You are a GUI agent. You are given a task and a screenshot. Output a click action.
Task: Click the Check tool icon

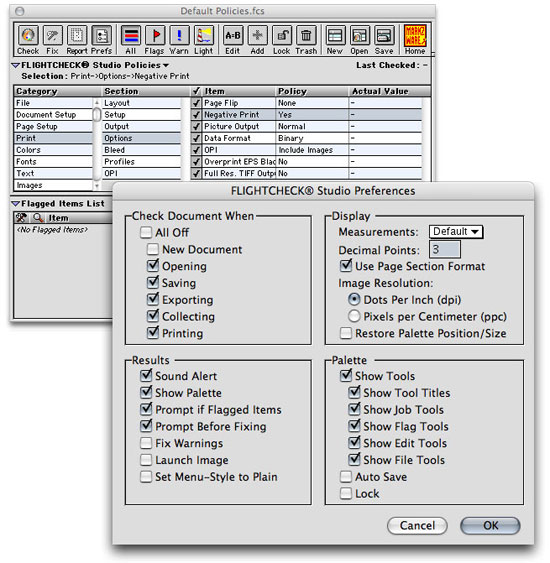(28, 36)
